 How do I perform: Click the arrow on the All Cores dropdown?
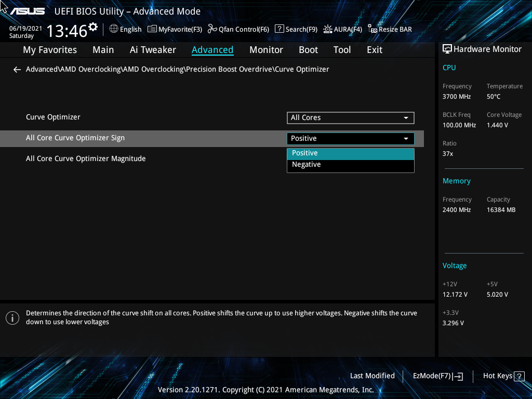406,118
